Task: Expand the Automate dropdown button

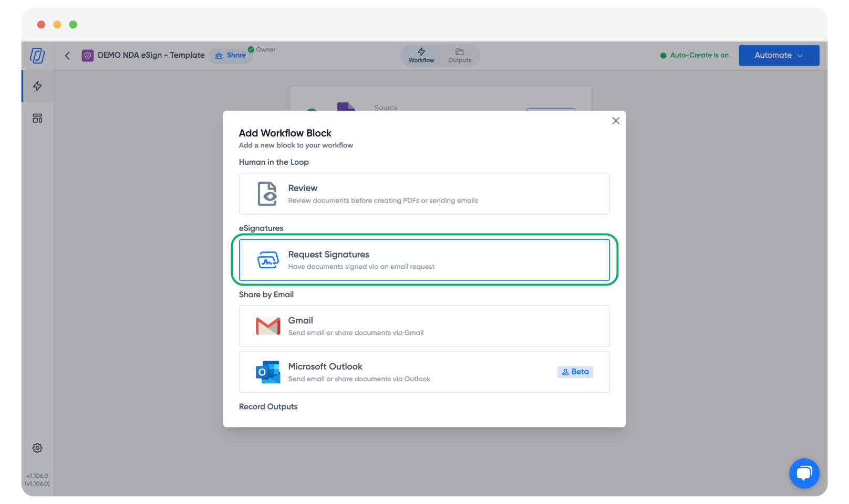Action: (779, 55)
